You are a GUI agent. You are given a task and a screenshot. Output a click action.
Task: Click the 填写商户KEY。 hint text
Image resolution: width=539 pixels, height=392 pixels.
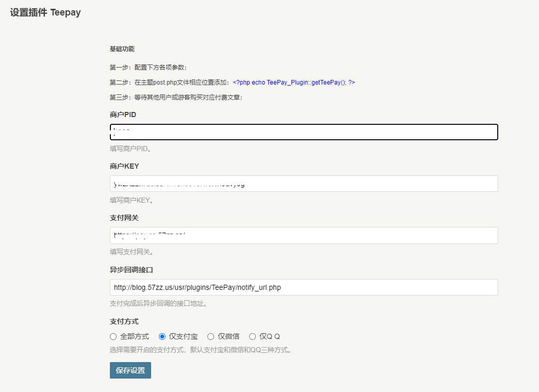coord(132,200)
